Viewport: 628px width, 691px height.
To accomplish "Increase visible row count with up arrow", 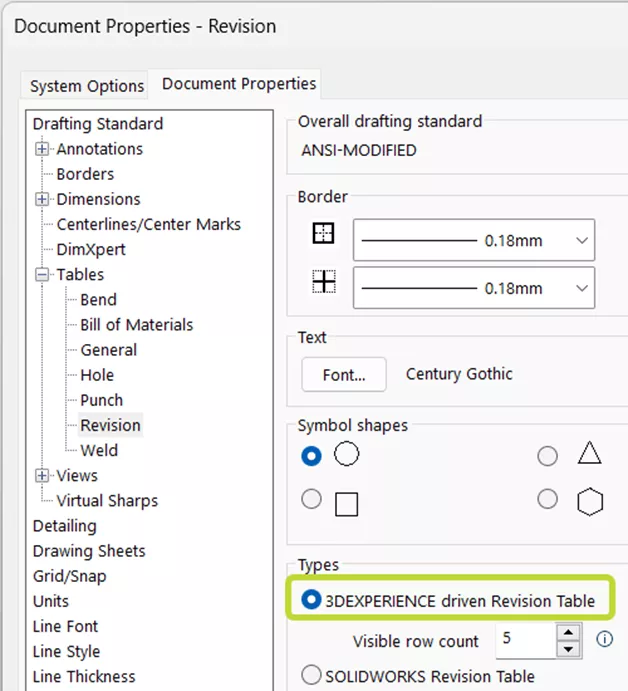I will point(569,632).
